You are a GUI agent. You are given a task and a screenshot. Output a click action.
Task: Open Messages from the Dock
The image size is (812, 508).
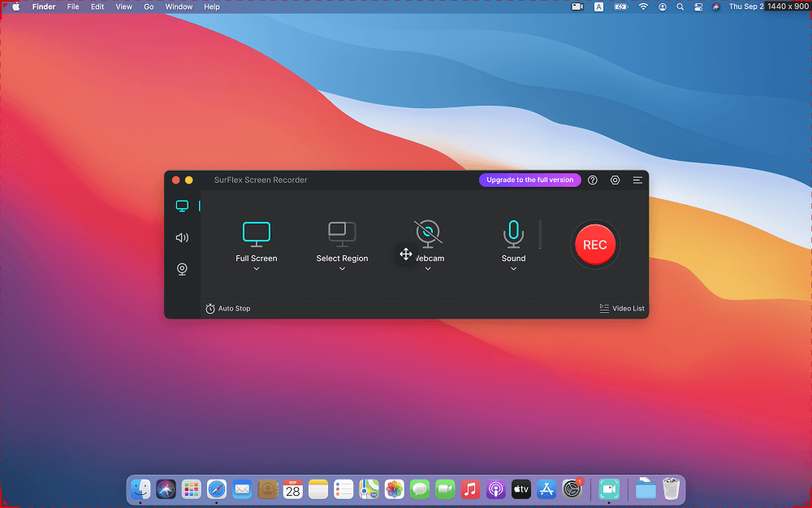(420, 488)
